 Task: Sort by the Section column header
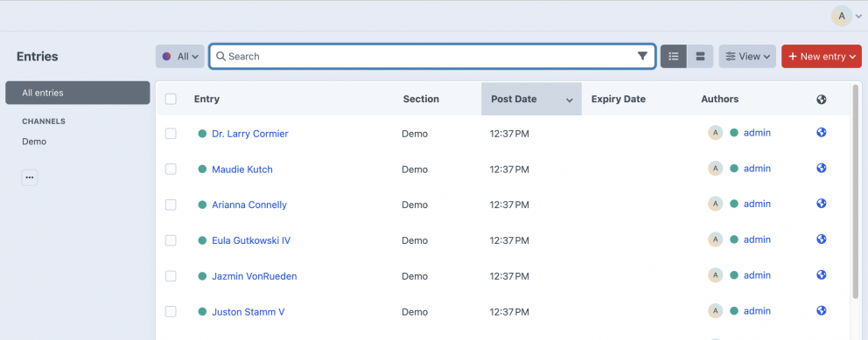421,99
